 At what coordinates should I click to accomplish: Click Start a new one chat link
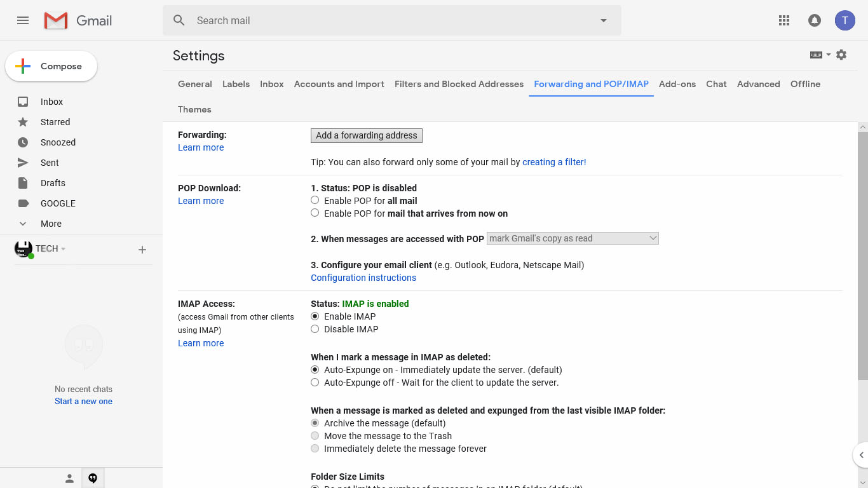click(x=83, y=401)
